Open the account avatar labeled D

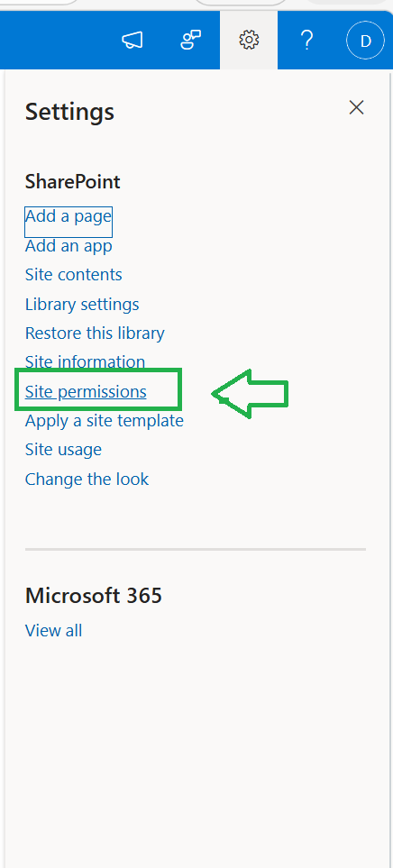click(x=365, y=41)
